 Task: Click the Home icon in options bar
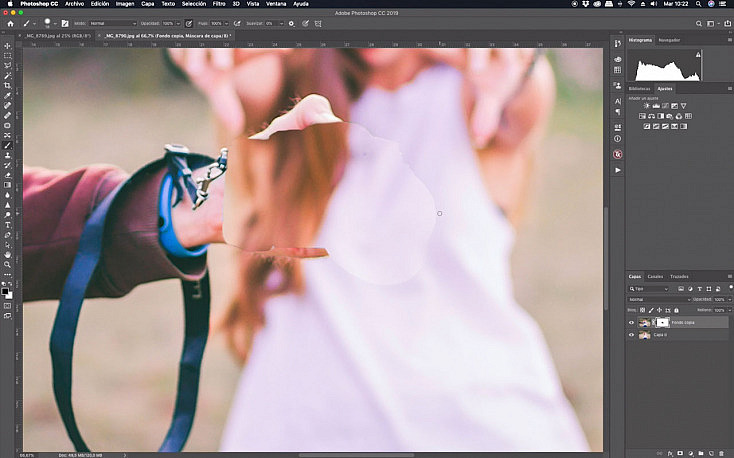pos(10,23)
